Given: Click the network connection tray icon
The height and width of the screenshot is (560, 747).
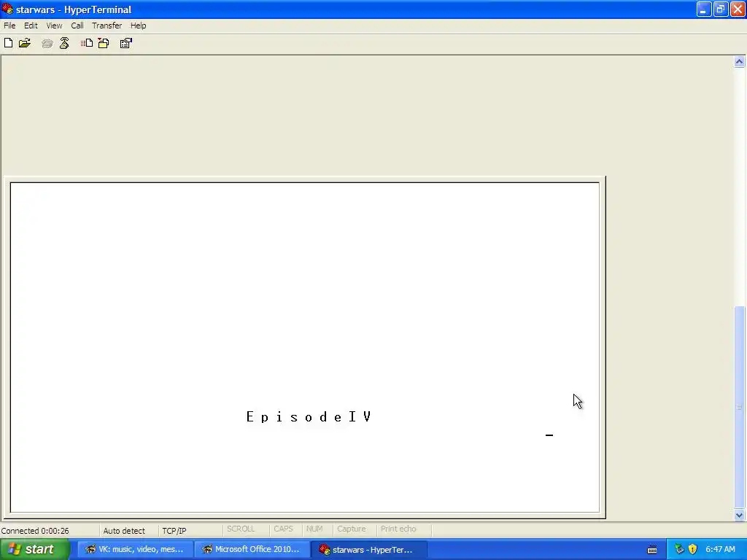Looking at the screenshot, I should click(679, 550).
